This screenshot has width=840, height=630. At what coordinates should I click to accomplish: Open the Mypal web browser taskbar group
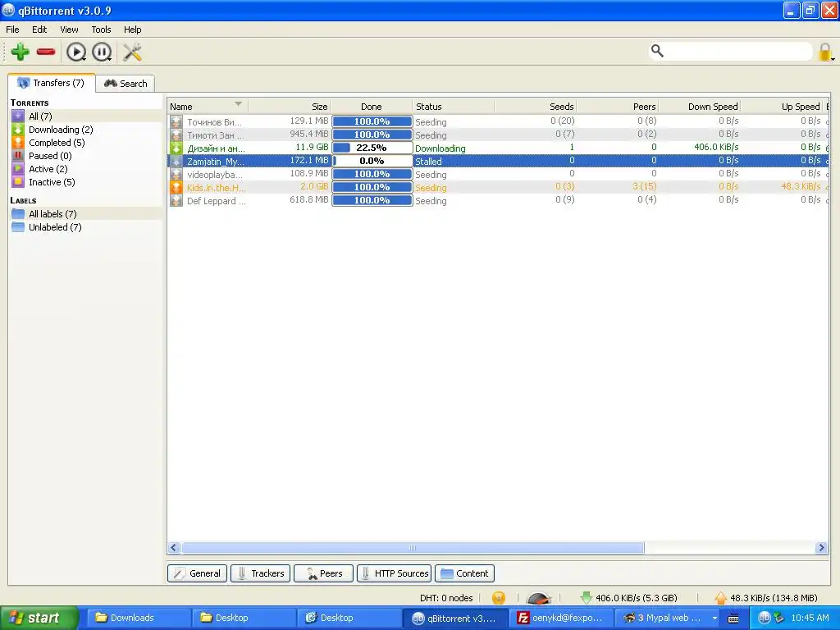(x=666, y=618)
